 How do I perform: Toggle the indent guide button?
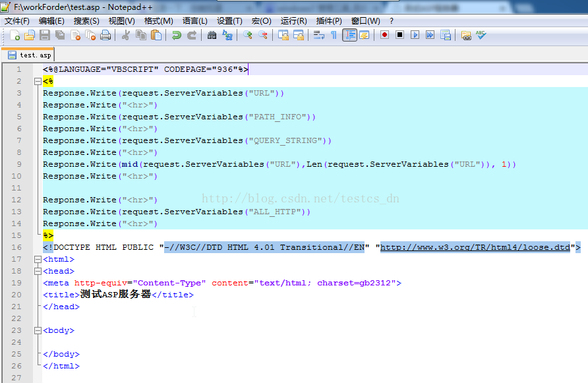[x=349, y=35]
